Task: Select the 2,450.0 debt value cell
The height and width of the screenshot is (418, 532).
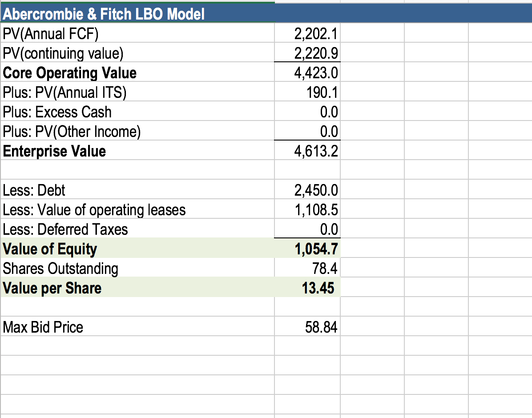Action: [x=307, y=189]
